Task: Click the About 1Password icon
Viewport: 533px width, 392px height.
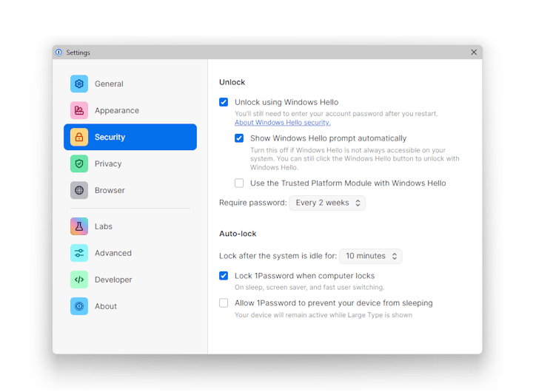Action: (79, 306)
